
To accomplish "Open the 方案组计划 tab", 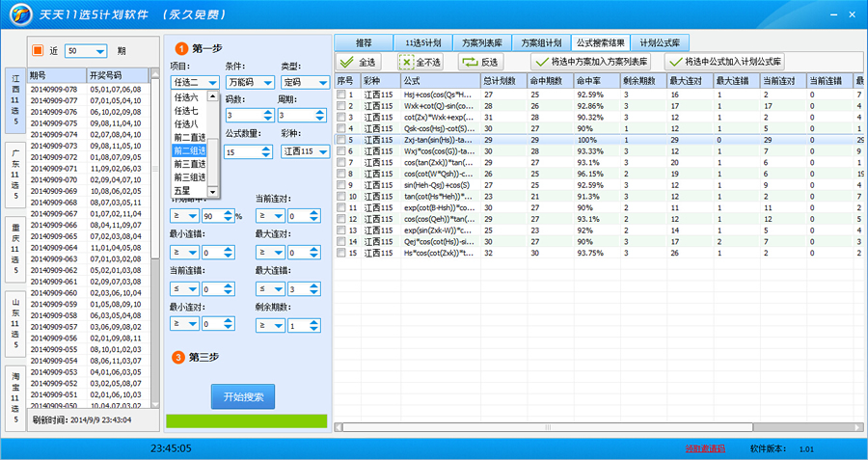I will pos(540,43).
